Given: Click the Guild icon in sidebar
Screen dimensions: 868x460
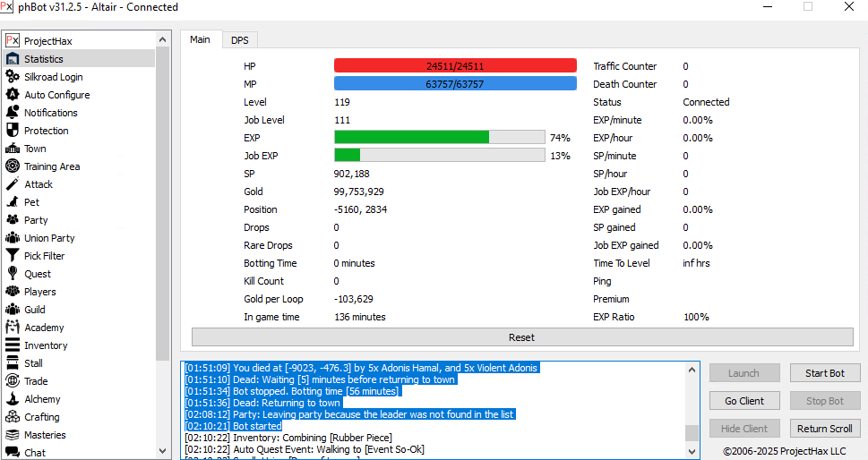Looking at the screenshot, I should tap(13, 310).
